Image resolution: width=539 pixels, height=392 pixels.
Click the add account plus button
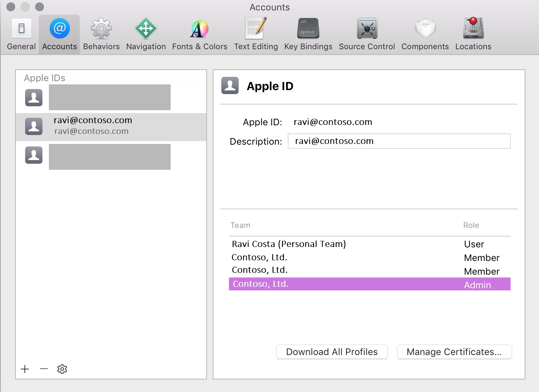pyautogui.click(x=25, y=369)
